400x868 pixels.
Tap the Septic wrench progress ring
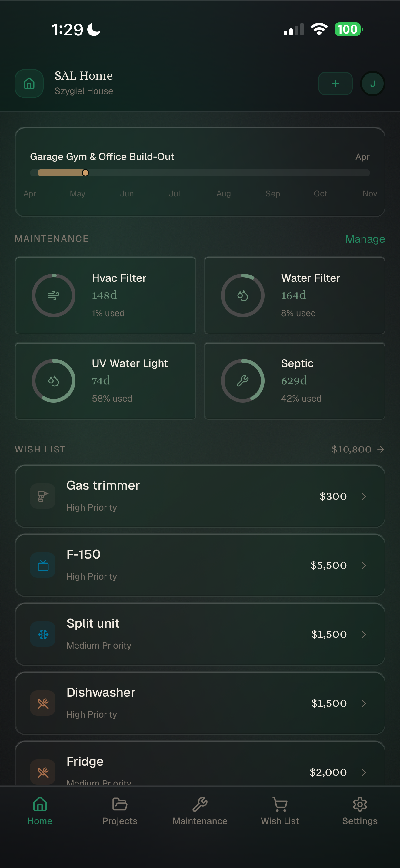tap(242, 381)
